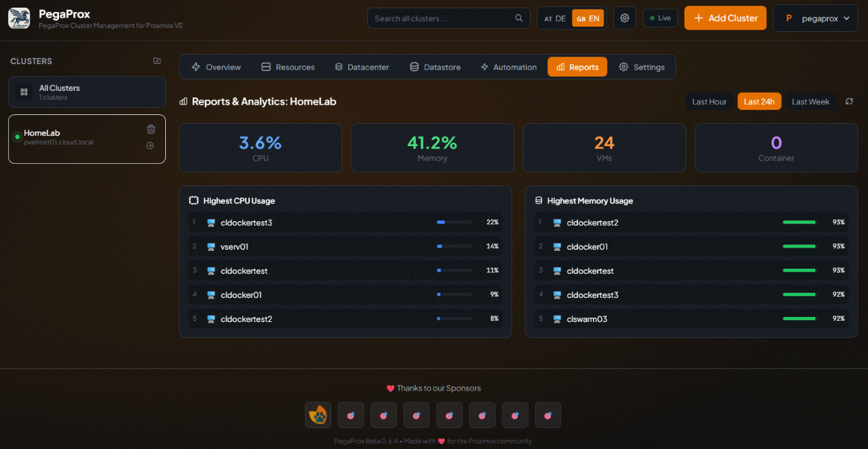Open settings via header gear icon
The height and width of the screenshot is (449, 868).
[x=624, y=18]
